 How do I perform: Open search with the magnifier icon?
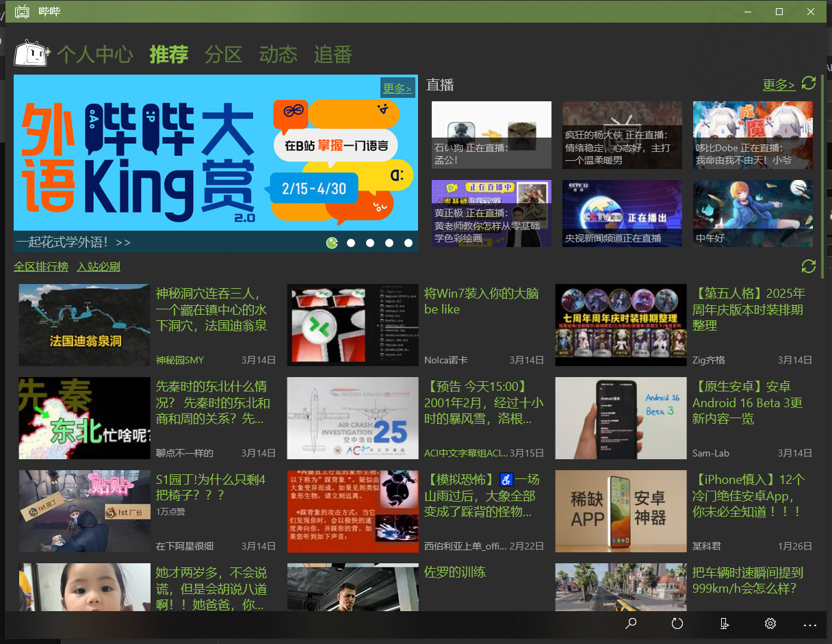[631, 623]
